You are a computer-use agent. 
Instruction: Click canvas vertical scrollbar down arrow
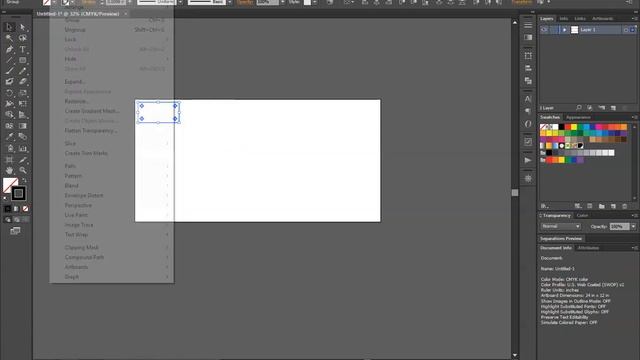[x=515, y=355]
